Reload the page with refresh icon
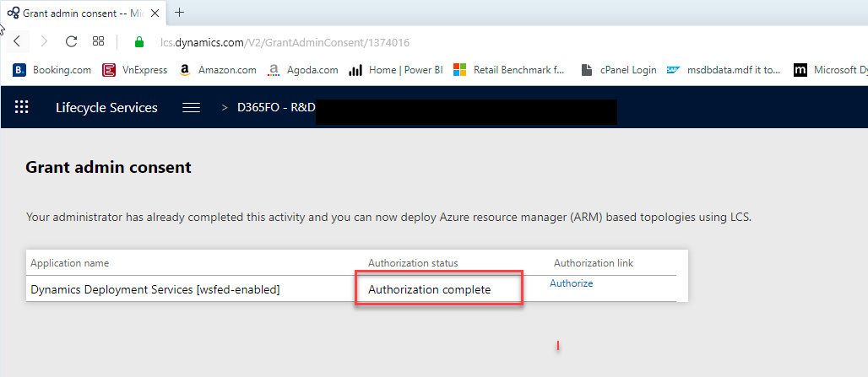 point(72,41)
